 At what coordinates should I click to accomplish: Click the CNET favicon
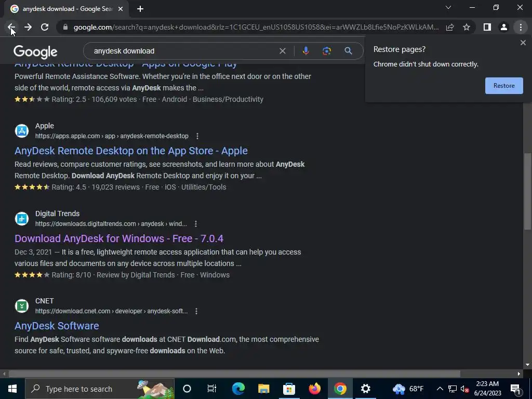22,305
